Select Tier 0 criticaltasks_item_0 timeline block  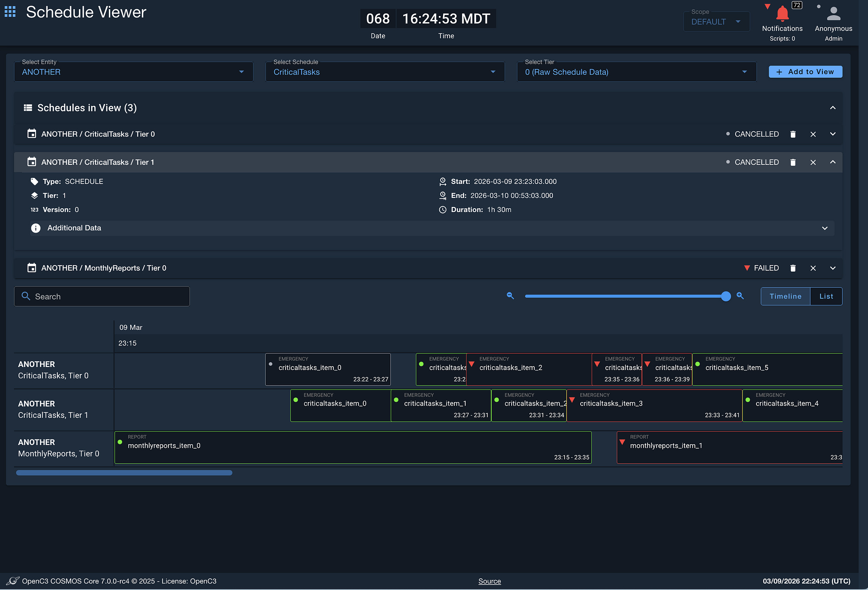[328, 370]
